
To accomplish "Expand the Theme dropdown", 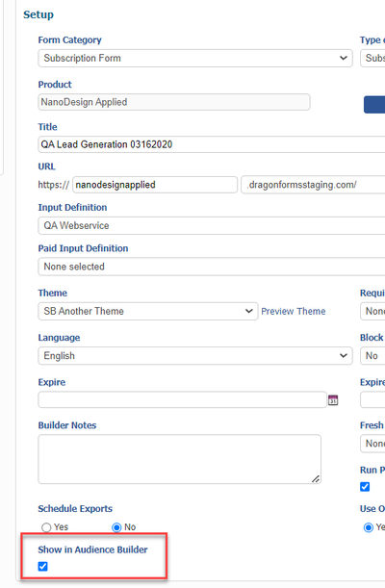I will coord(148,311).
